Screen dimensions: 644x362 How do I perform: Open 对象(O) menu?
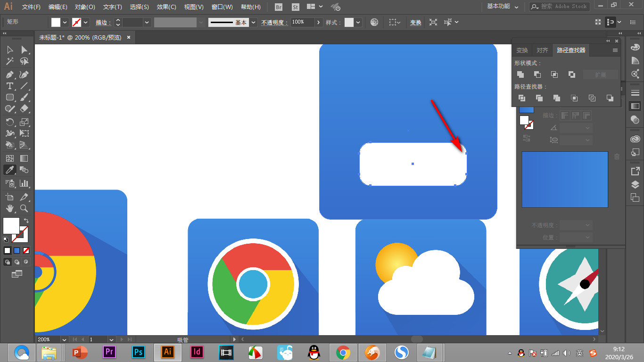coord(85,7)
